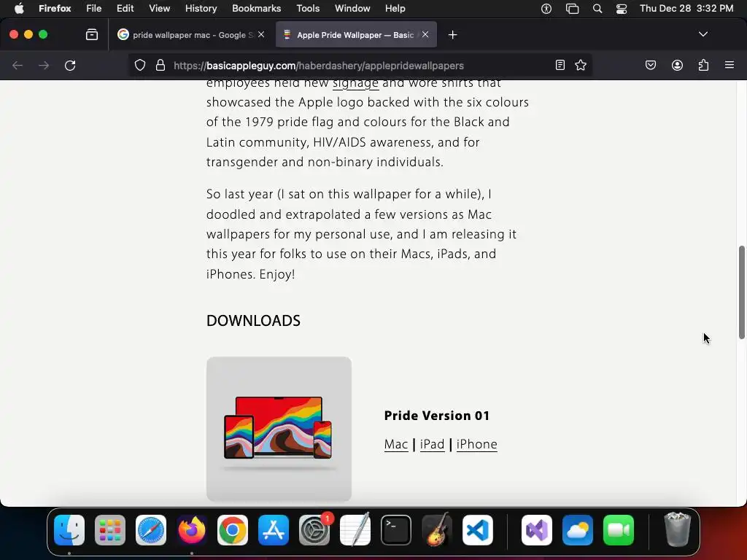Open TextEdit from the Dock
Viewport: 747px width, 560px height.
355,530
